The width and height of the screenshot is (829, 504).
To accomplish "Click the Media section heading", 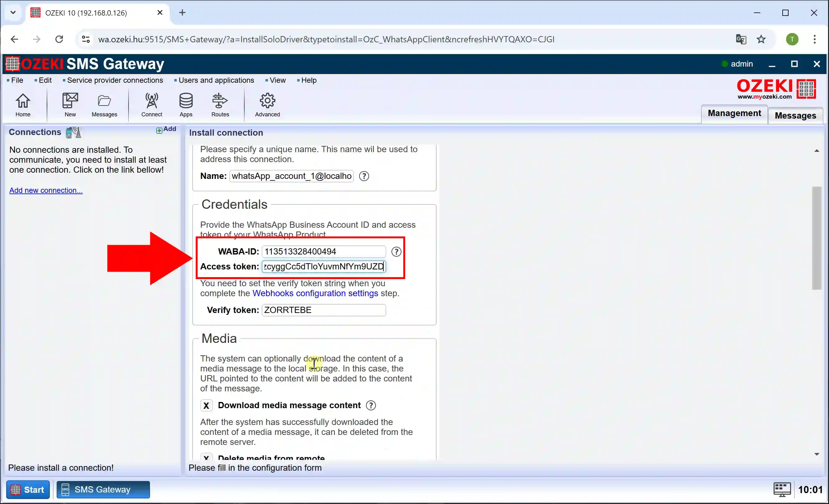I will coord(219,338).
